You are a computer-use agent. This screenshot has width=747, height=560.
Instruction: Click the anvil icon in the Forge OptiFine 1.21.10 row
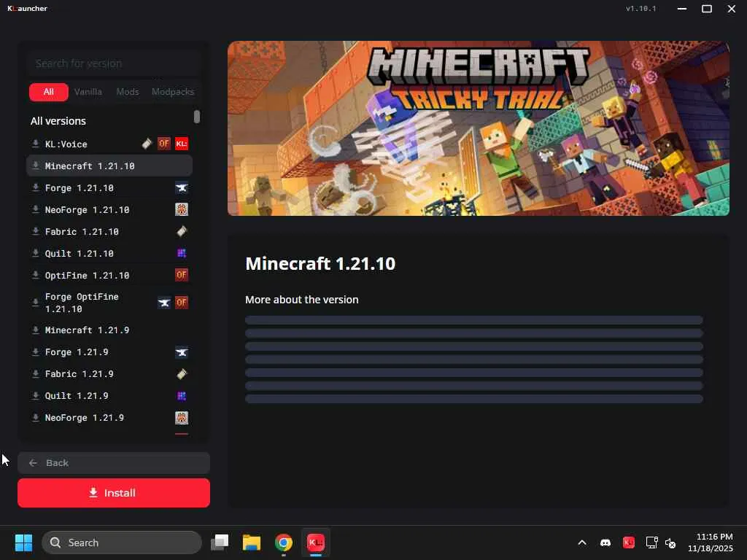(164, 303)
